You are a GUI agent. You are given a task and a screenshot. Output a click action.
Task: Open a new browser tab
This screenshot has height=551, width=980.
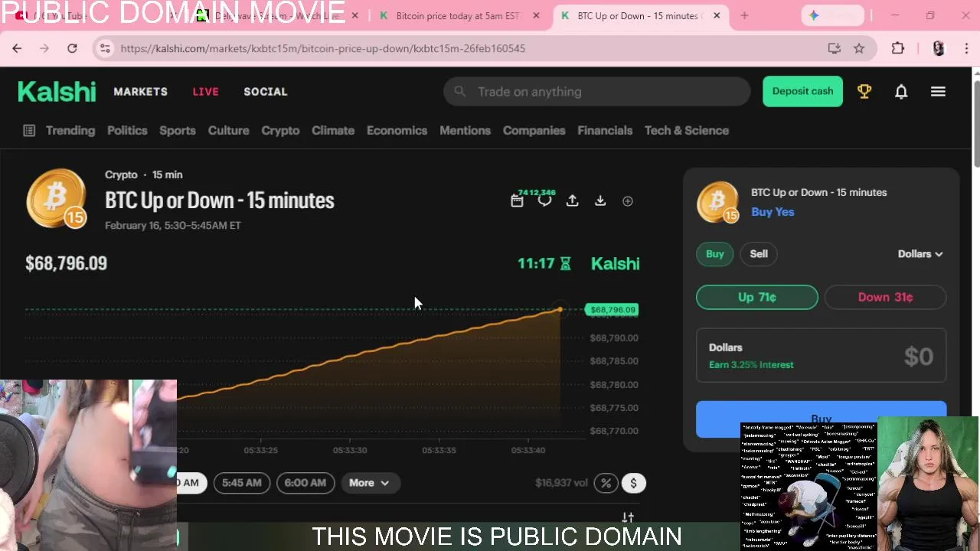pos(744,15)
